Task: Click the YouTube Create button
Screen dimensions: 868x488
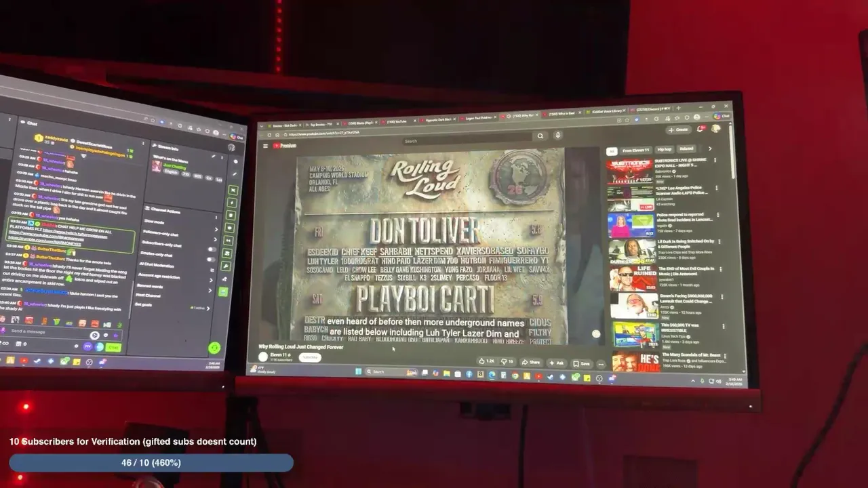Action: point(679,129)
